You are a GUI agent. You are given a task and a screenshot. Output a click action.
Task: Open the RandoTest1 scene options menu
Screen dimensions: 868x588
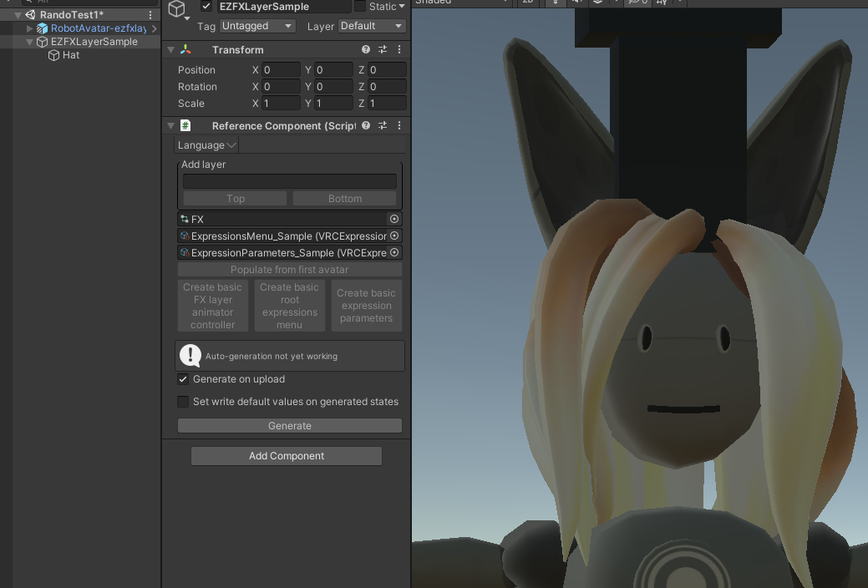point(150,15)
